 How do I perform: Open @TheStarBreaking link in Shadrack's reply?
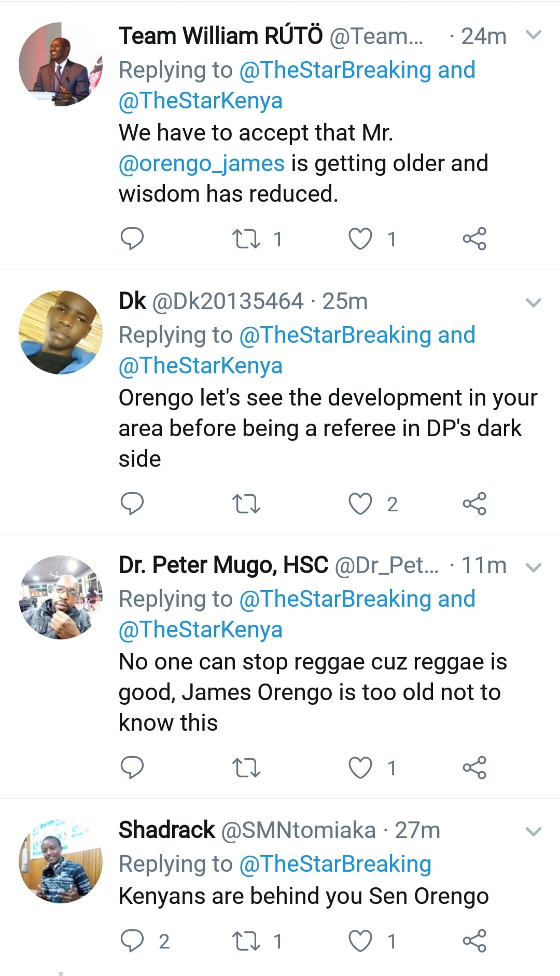[335, 864]
